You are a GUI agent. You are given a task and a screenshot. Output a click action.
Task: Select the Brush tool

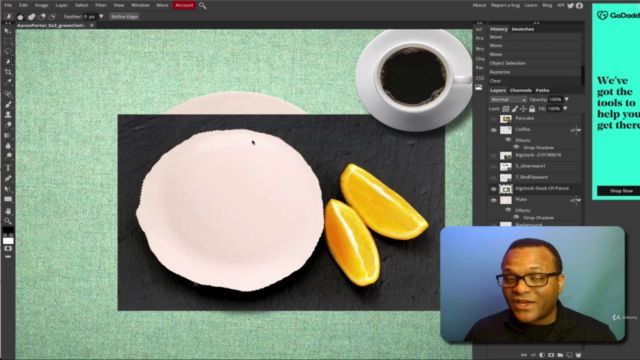click(8, 104)
